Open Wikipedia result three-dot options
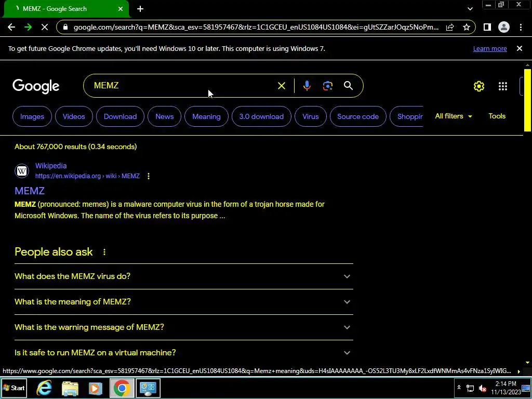 click(148, 176)
